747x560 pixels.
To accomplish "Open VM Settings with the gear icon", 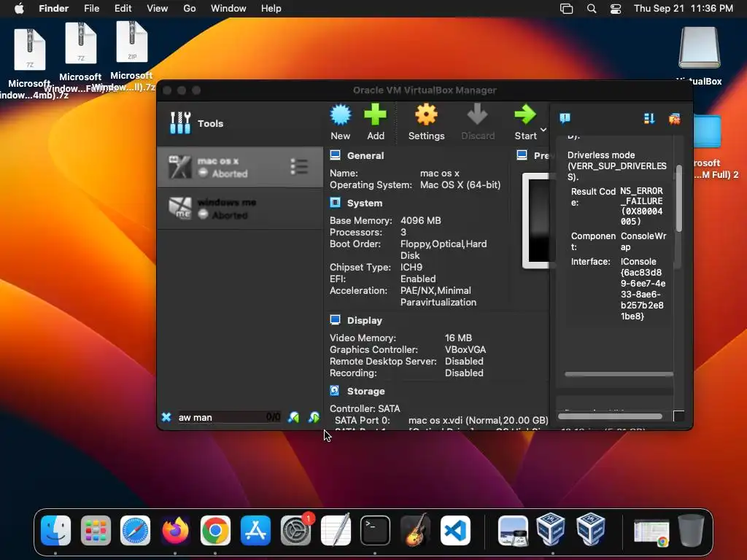I will [x=426, y=115].
